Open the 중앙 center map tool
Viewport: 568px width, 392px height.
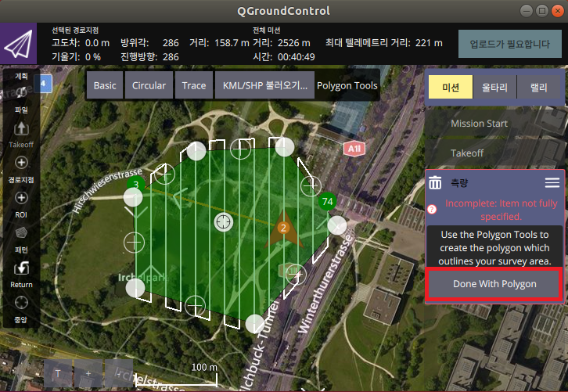(21, 309)
